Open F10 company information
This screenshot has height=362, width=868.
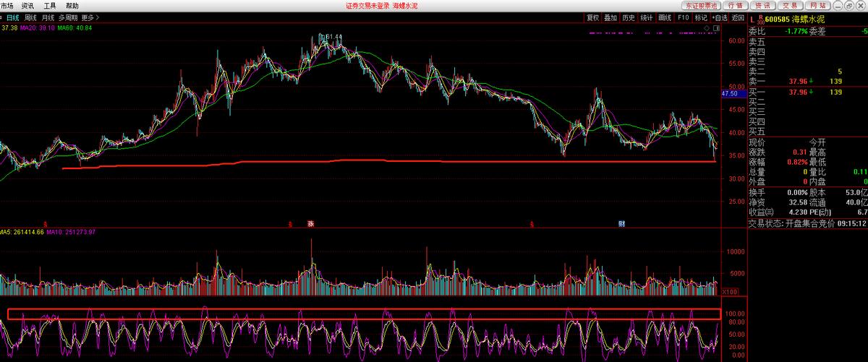point(684,17)
